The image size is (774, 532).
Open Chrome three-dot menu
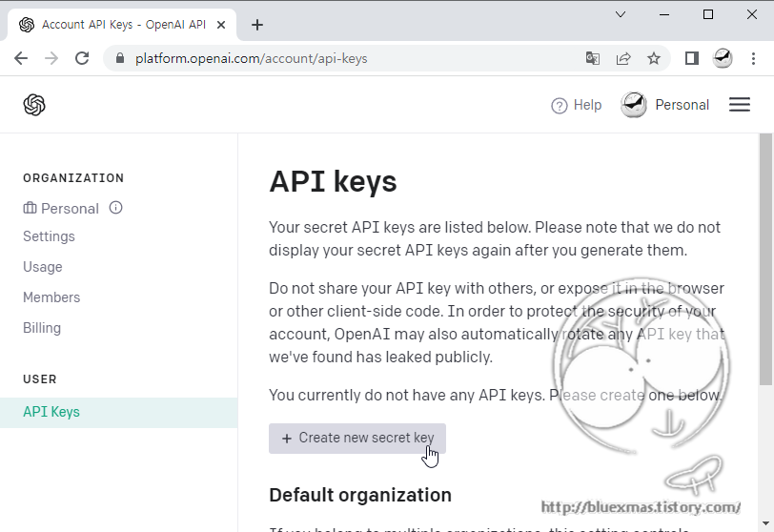(753, 58)
